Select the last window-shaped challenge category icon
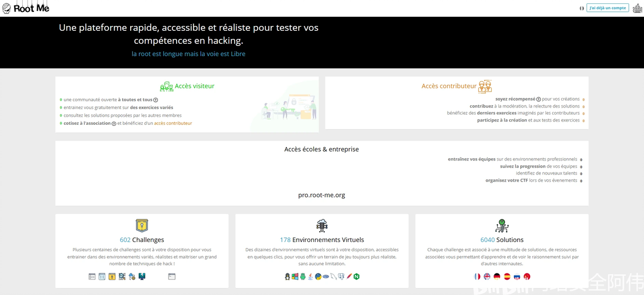The image size is (644, 295). pyautogui.click(x=172, y=277)
